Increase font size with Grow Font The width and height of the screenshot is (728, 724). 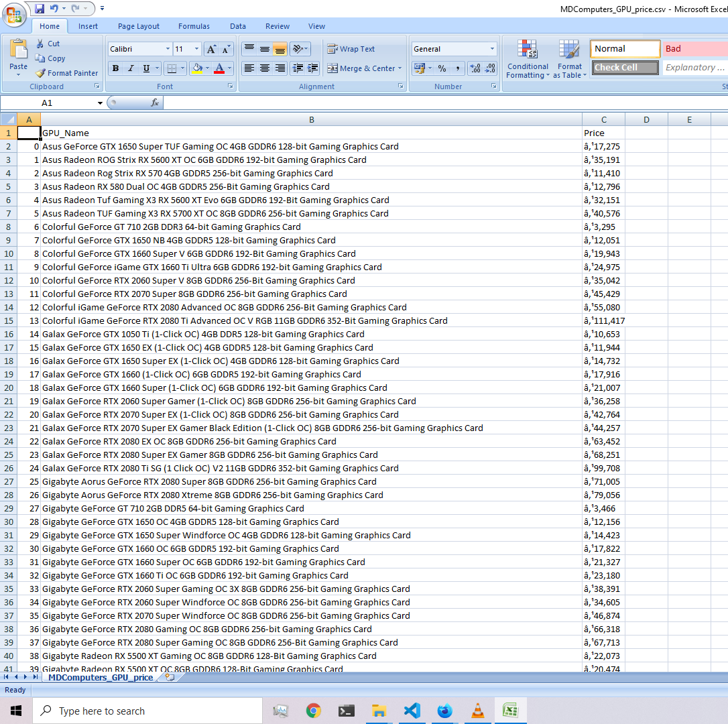pos(211,49)
